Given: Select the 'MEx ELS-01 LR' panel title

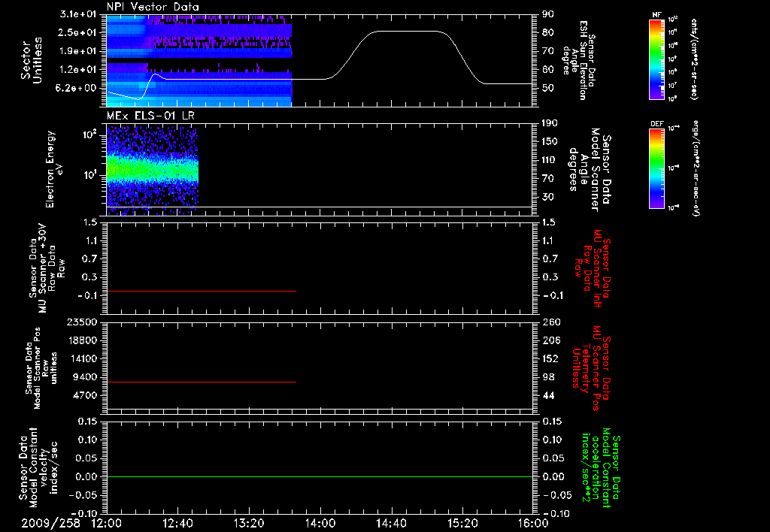Looking at the screenshot, I should click(x=150, y=116).
